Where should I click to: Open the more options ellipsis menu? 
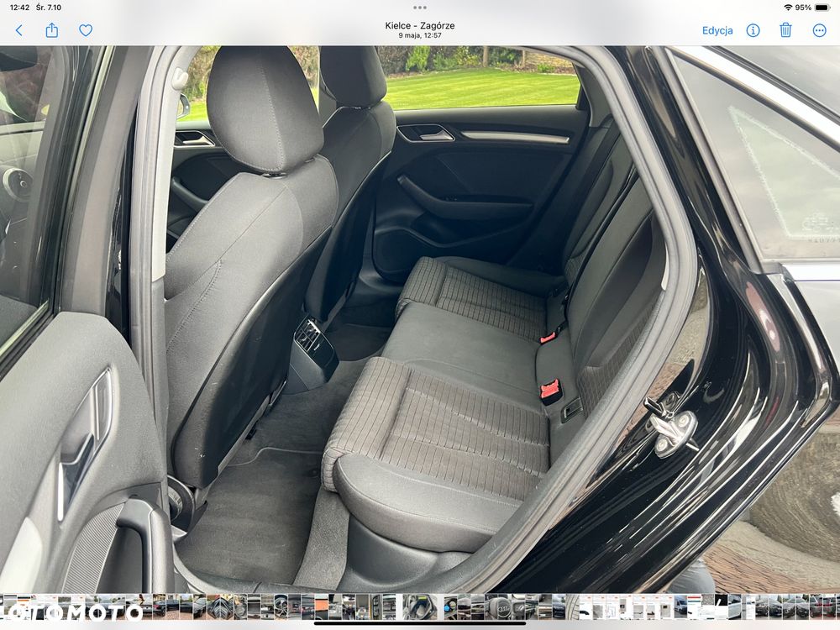(820, 30)
